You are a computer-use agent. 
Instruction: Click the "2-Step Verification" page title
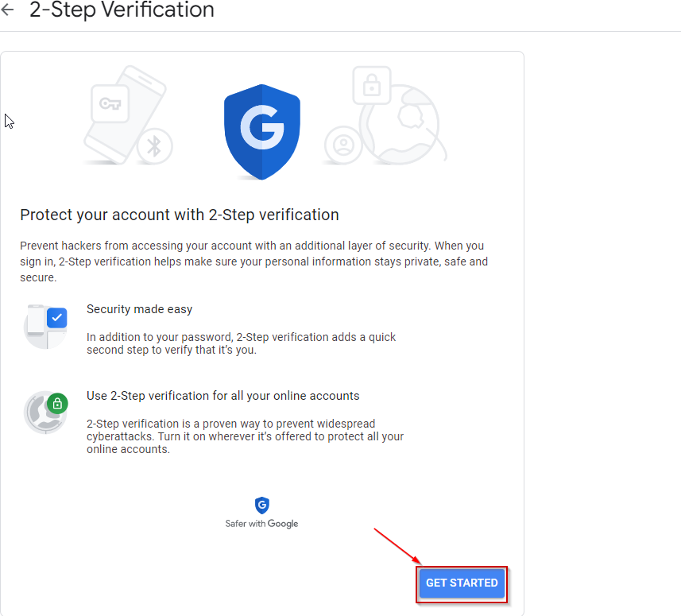(x=122, y=10)
